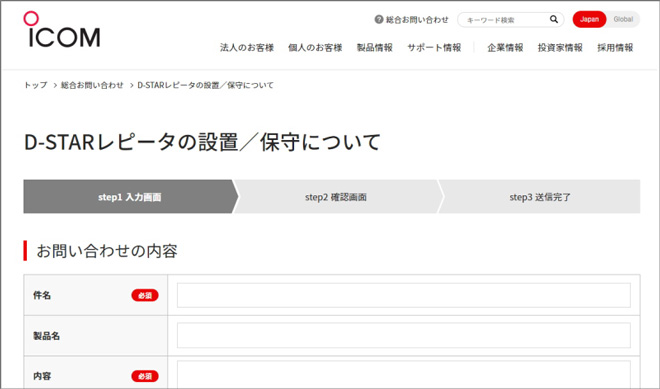This screenshot has width=660, height=389.
Task: Click into the 件名 input field
Action: (x=404, y=295)
